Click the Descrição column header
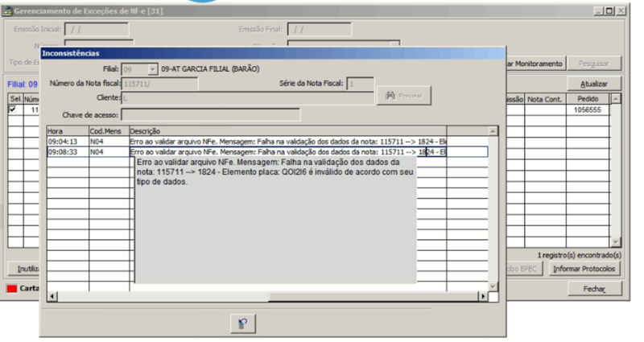 pos(288,131)
